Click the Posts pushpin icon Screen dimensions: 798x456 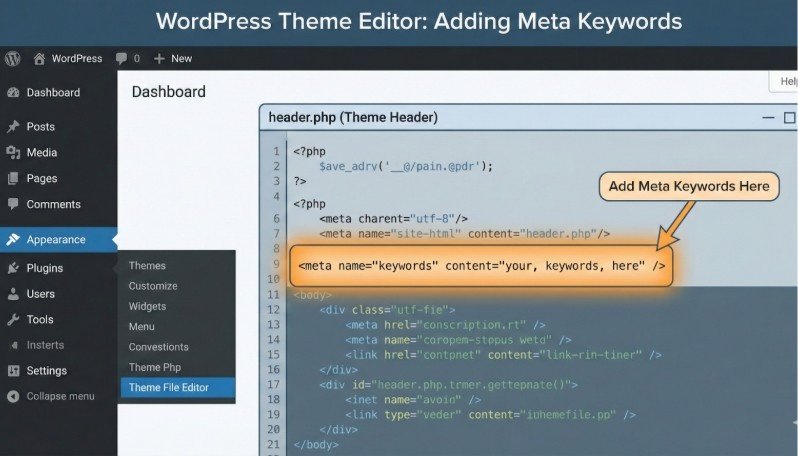[x=13, y=127]
